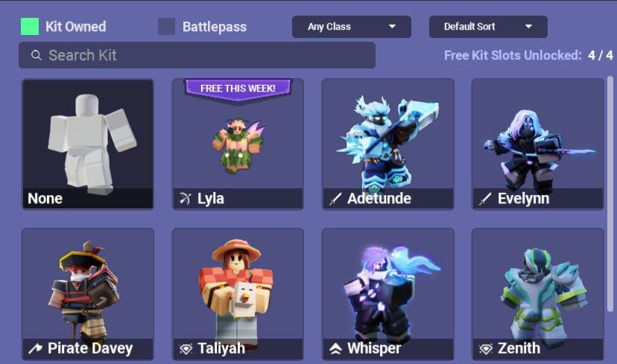Select the None kit card
The height and width of the screenshot is (364, 617).
point(88,144)
